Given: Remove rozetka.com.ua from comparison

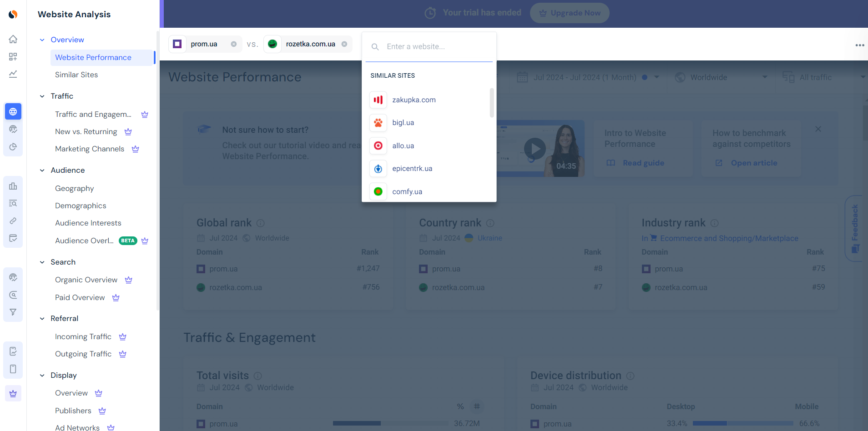Looking at the screenshot, I should pyautogui.click(x=344, y=44).
